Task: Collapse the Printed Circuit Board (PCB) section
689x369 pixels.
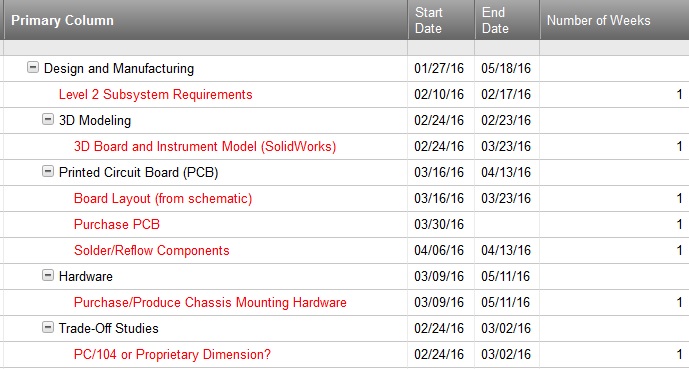Action: click(x=48, y=171)
